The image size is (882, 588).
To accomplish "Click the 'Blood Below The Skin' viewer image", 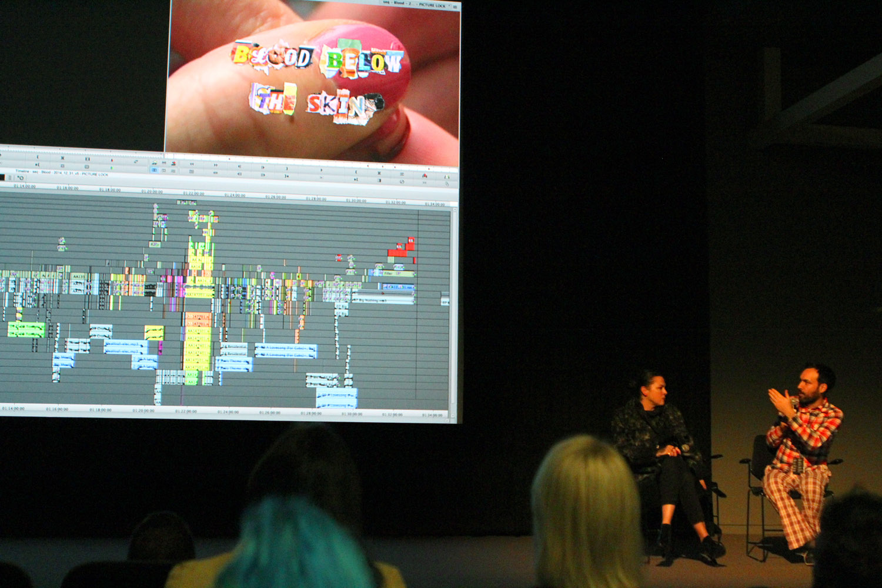I will 313,82.
